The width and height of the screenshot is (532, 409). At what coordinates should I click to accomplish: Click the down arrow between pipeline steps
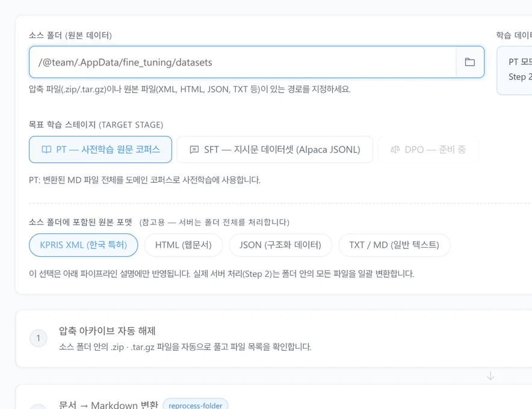tap(490, 376)
